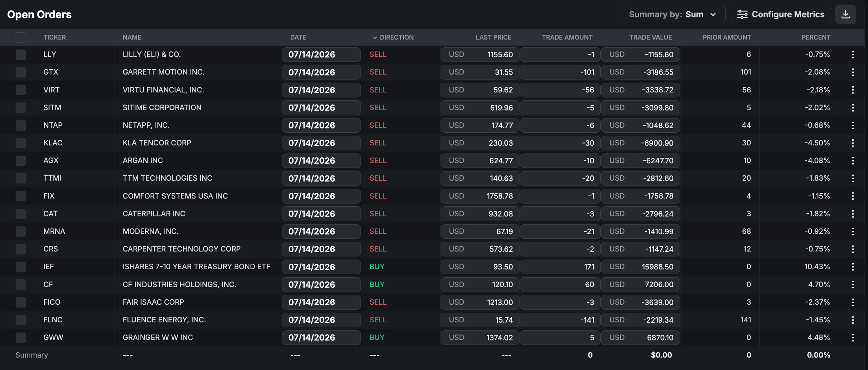Sort by PRIOR AMOUNT column header
This screenshot has height=370, width=868.
[727, 37]
